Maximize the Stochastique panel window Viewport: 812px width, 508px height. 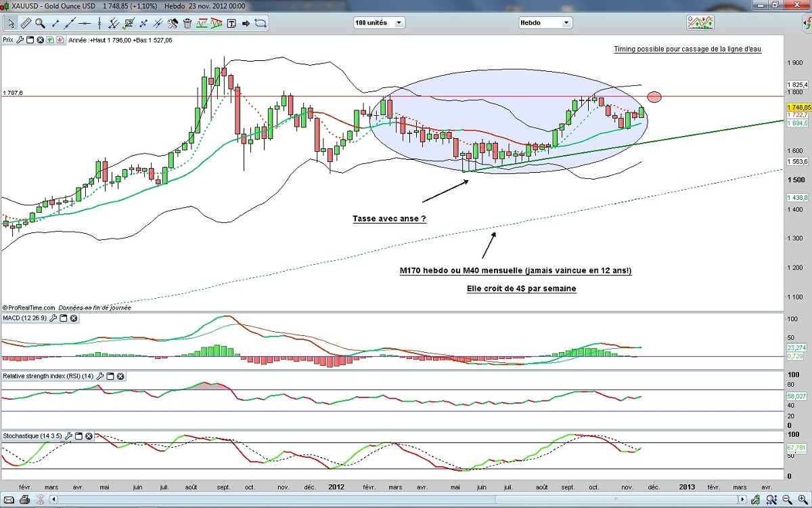point(78,436)
